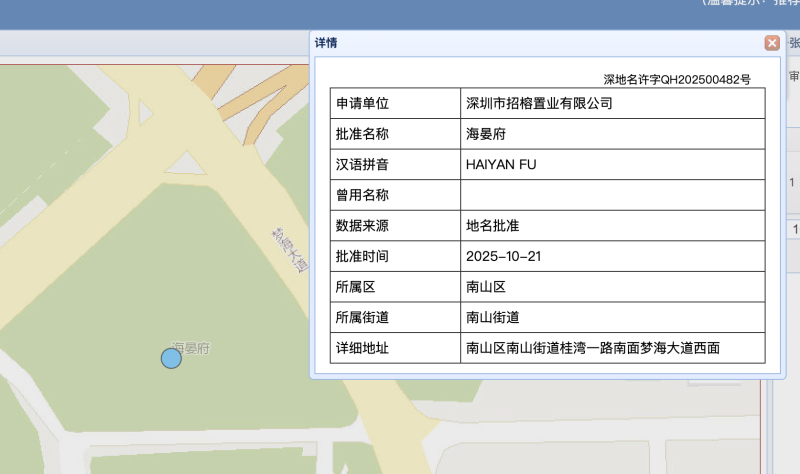800x474 pixels.
Task: Click the 汉语拼音 label cell
Action: click(x=395, y=164)
